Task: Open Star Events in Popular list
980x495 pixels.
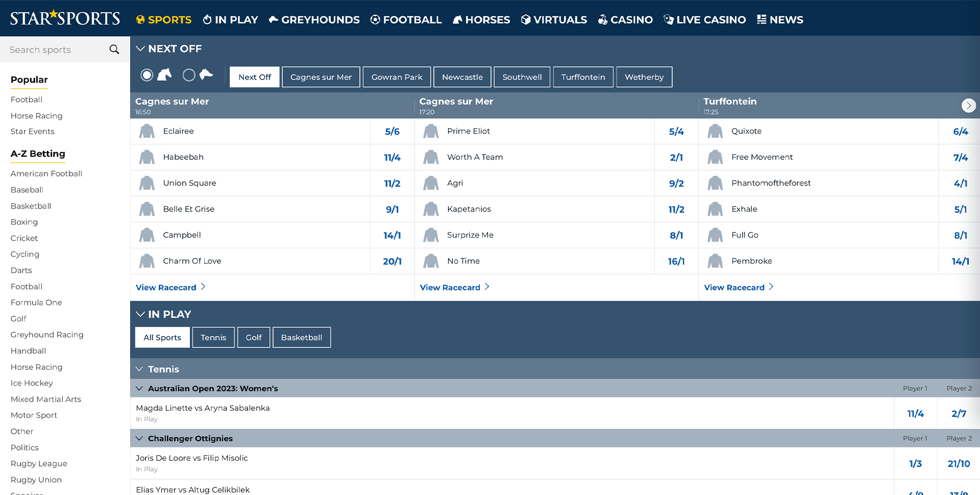Action: pos(32,131)
